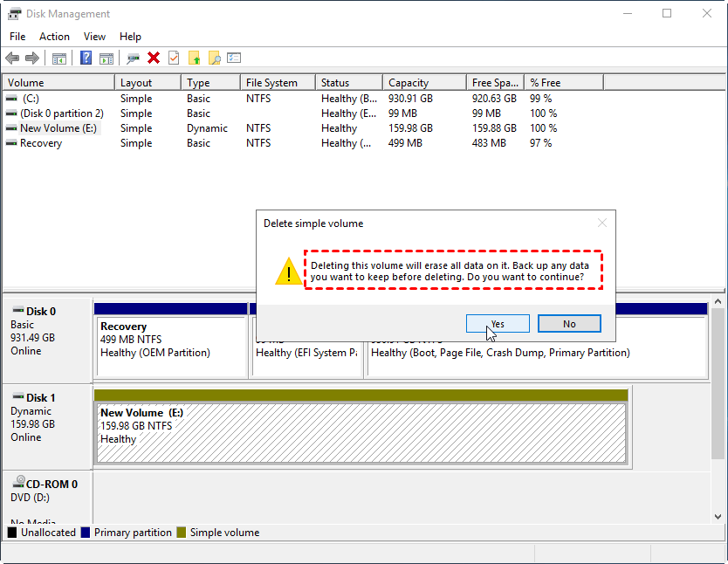Click the blue Primary partition legend swatch
This screenshot has width=728, height=564.
click(x=85, y=532)
